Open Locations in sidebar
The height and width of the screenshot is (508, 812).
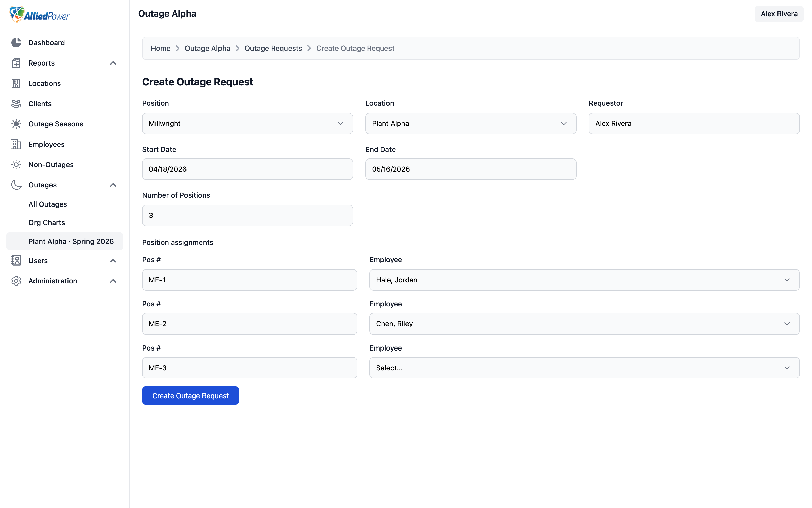tap(64, 83)
